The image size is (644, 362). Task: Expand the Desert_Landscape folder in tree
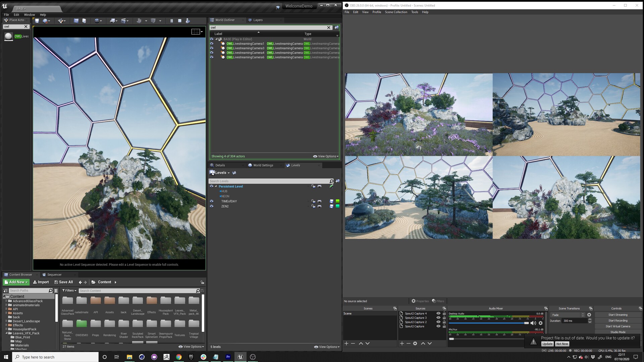[6, 321]
